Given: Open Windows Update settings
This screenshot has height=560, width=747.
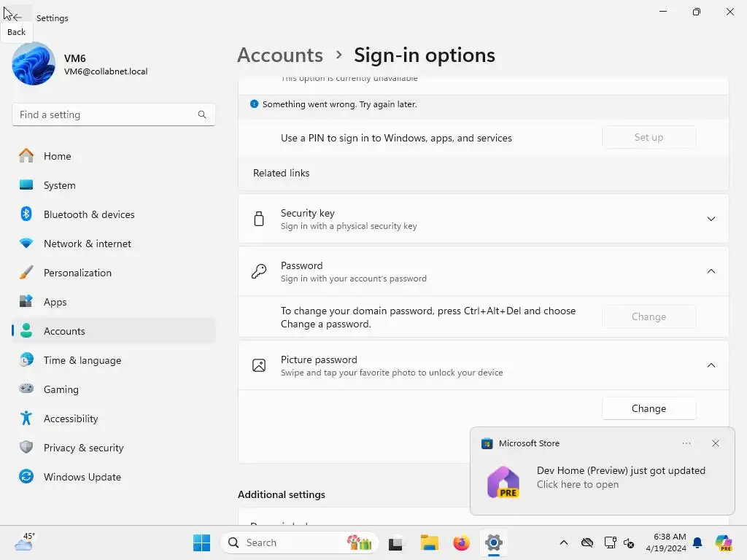Looking at the screenshot, I should click(x=113, y=477).
